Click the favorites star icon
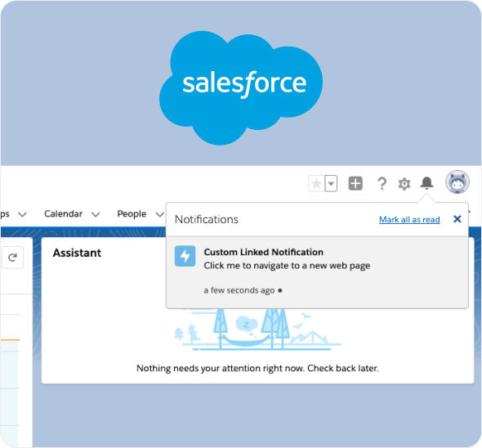This screenshot has height=448, width=482. 316,184
